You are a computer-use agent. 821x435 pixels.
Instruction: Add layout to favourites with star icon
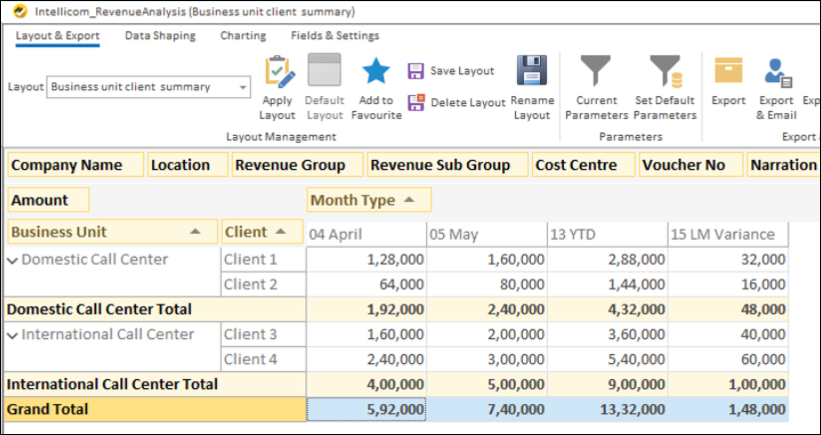click(376, 72)
